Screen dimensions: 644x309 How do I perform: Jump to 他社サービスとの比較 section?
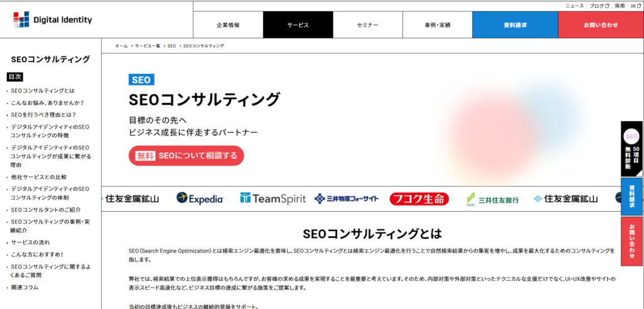[x=38, y=177]
